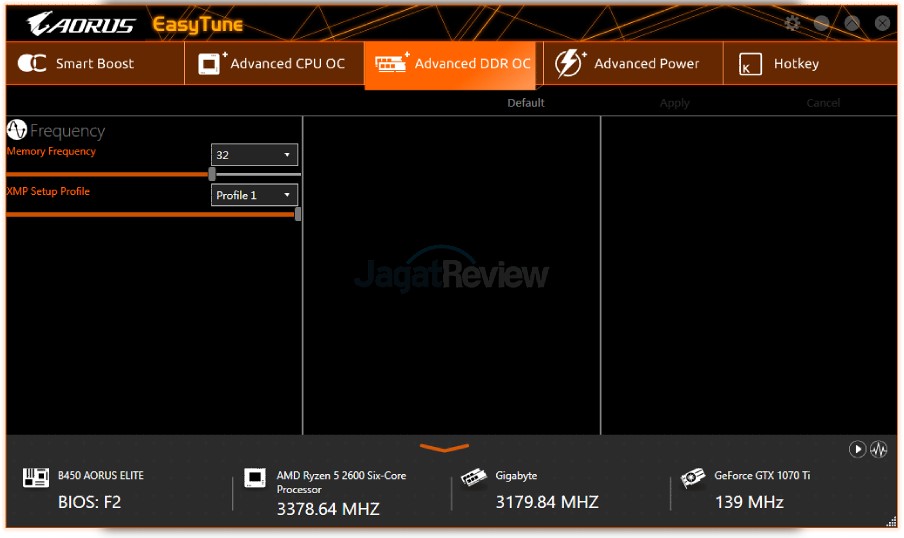The height and width of the screenshot is (538, 904).
Task: Click the play icon in info bar
Action: point(857,449)
